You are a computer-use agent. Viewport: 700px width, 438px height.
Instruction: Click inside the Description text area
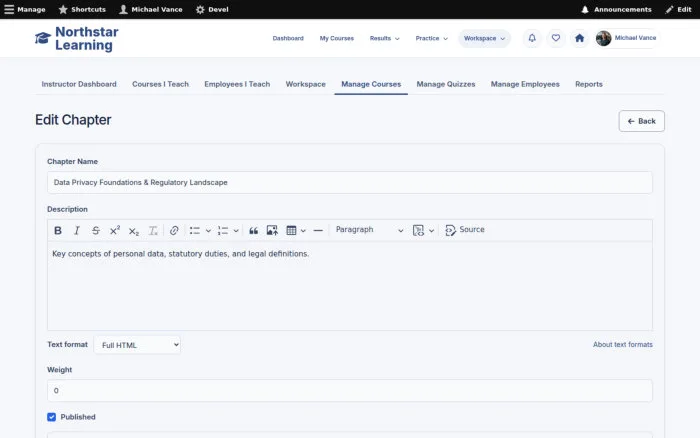click(350, 286)
